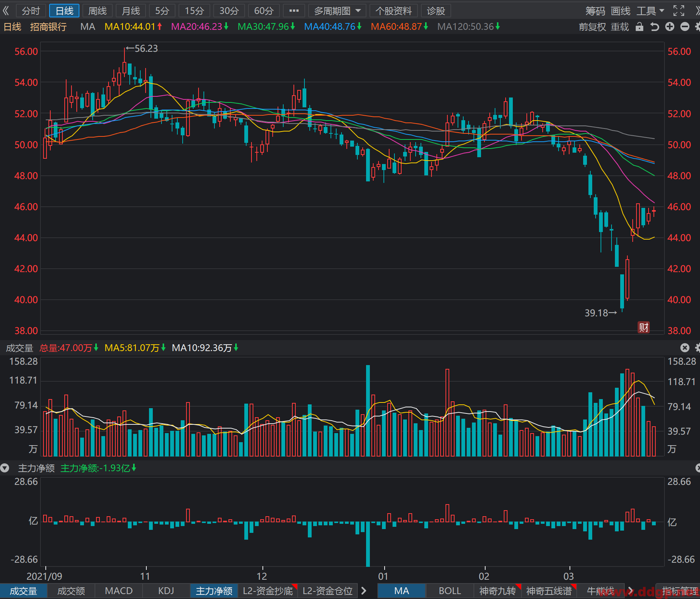Click the 个股资料 button

[393, 11]
